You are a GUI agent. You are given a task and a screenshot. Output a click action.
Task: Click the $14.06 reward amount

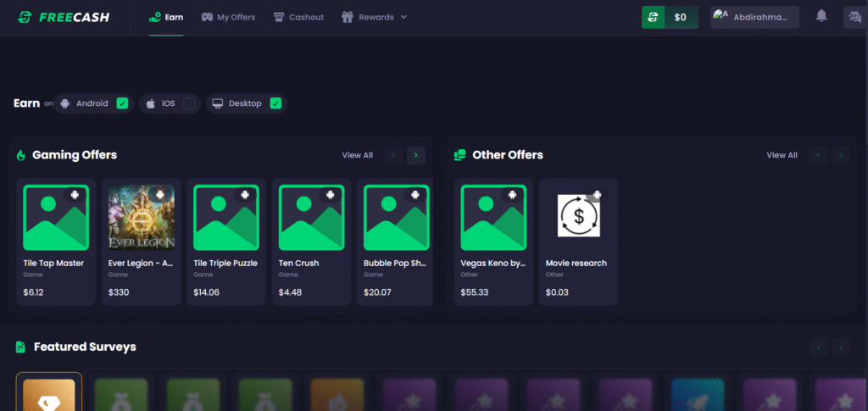coord(207,292)
